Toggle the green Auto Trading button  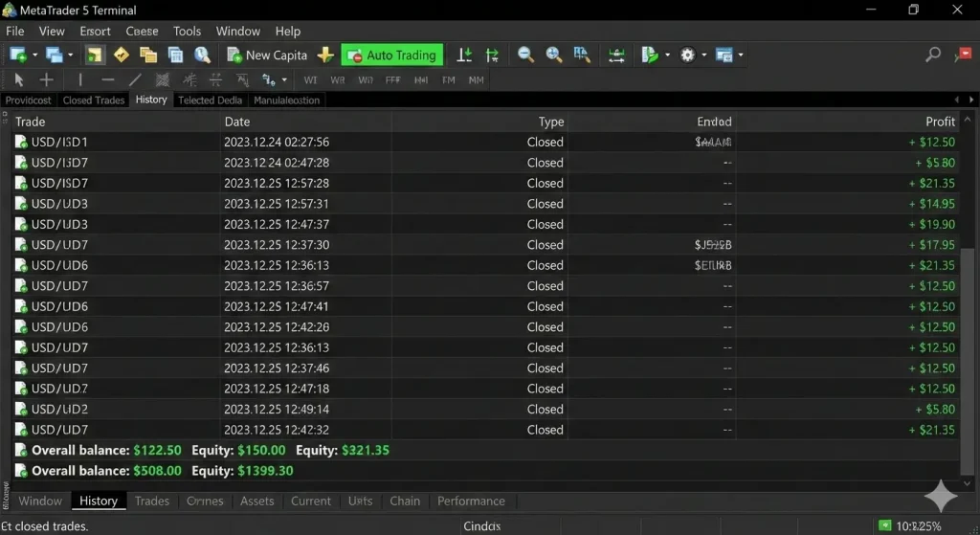(391, 55)
